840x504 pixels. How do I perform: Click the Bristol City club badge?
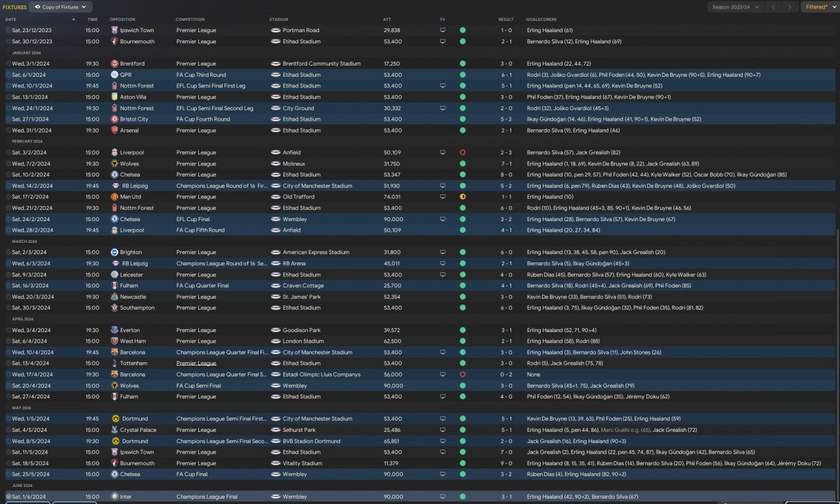coord(114,119)
